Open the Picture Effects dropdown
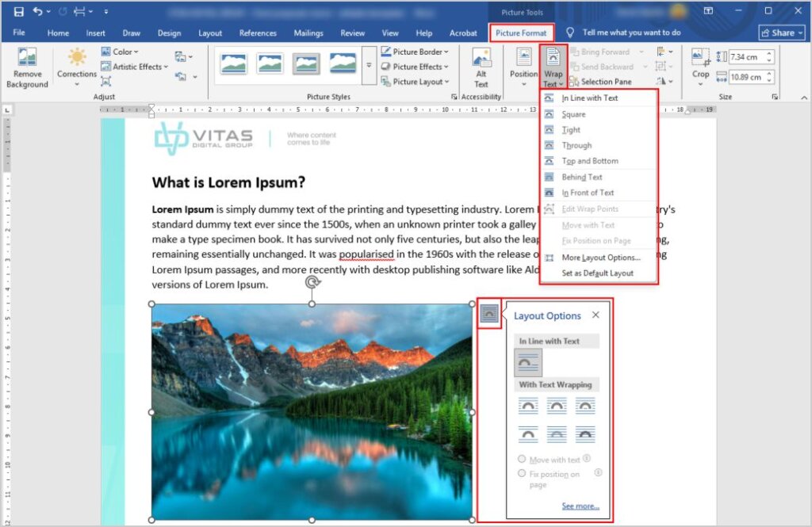 (415, 67)
